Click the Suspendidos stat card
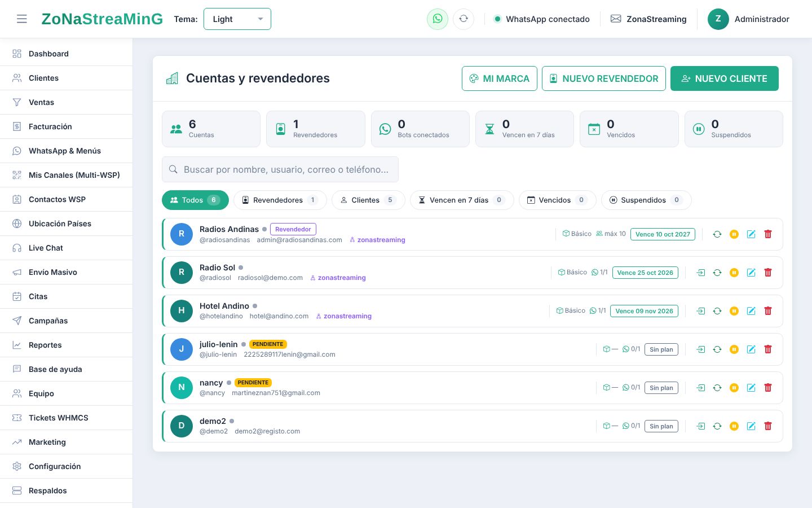 (x=734, y=129)
